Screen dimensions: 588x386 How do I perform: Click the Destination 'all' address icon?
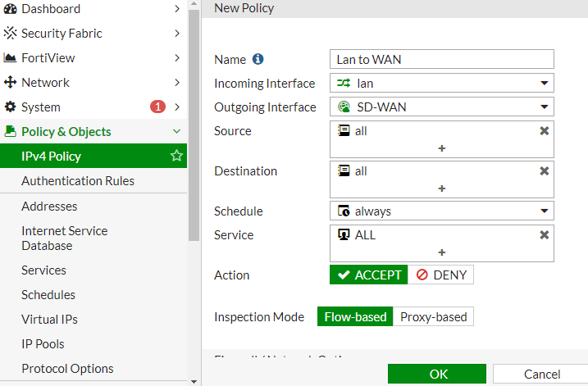[344, 171]
